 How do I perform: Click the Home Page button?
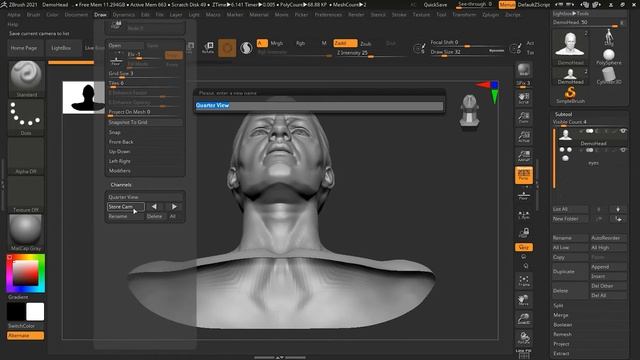tap(24, 48)
